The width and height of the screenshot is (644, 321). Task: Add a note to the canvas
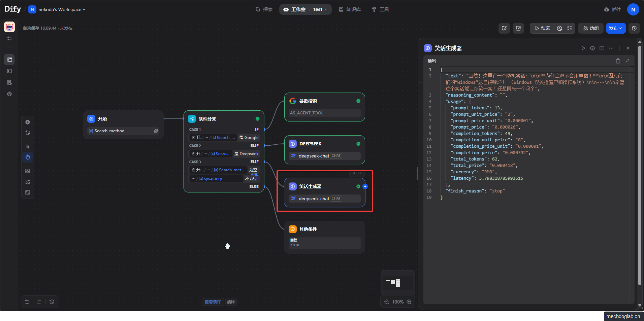(x=28, y=133)
